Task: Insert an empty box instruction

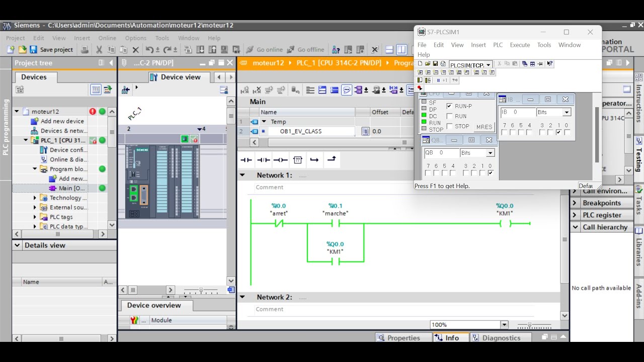Action: (298, 160)
